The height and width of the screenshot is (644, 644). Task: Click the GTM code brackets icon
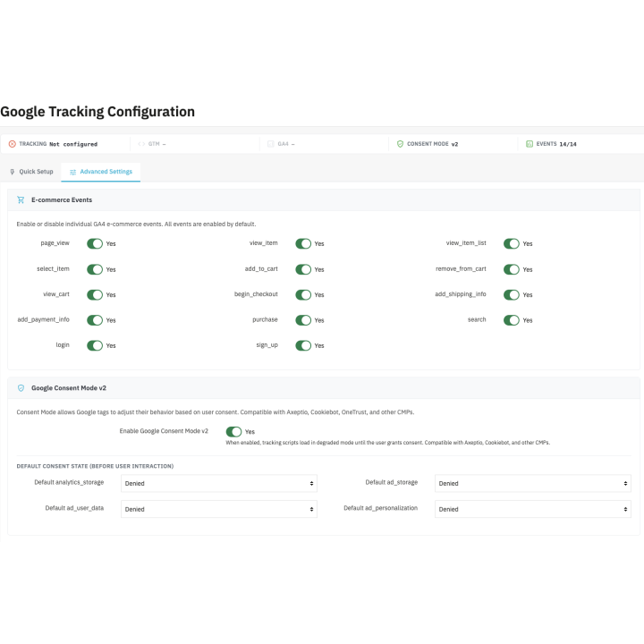141,144
